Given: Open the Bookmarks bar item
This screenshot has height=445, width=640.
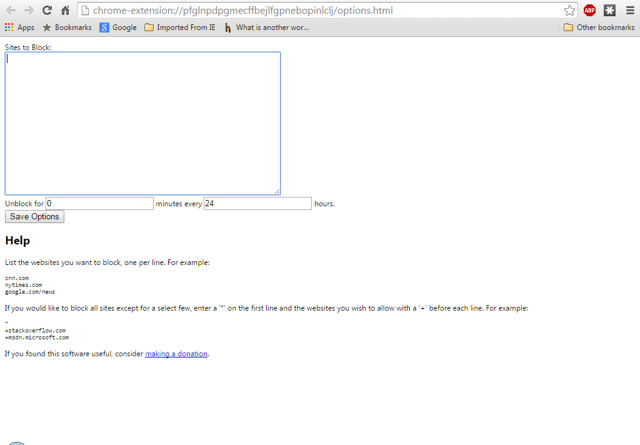Looking at the screenshot, I should pos(66,28).
